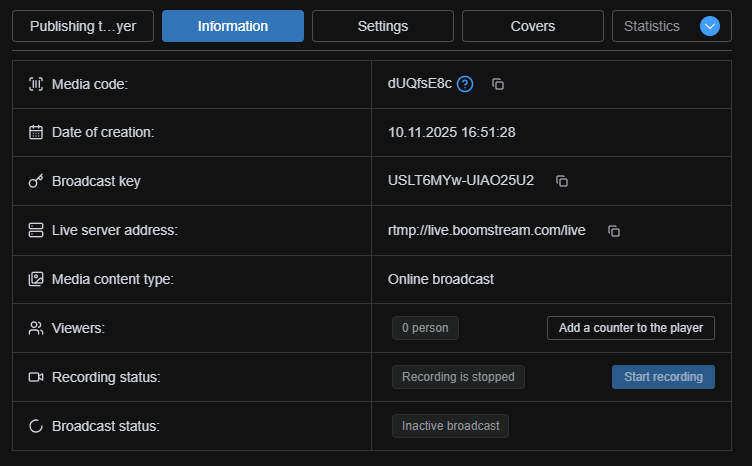Click the Date of creation: label

103,132
